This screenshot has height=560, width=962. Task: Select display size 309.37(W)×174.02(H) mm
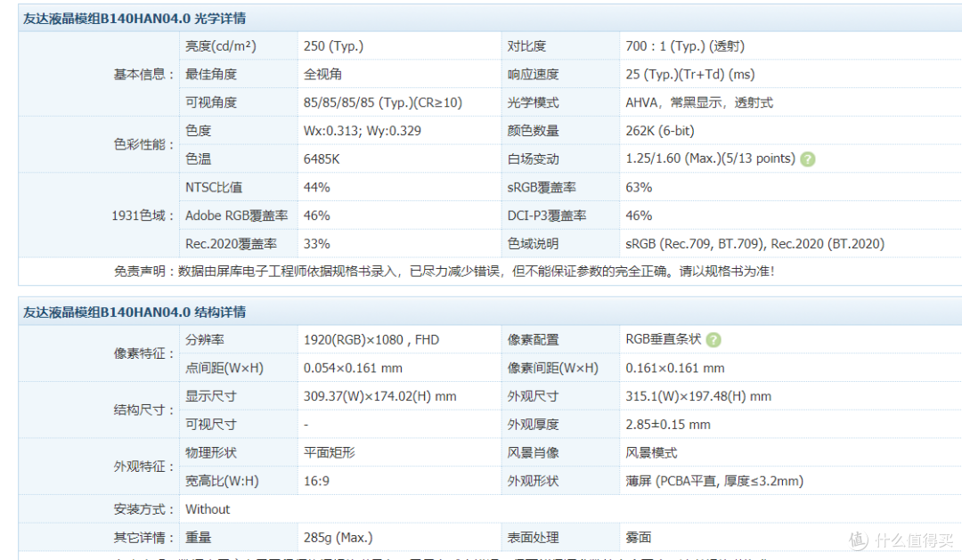(x=379, y=396)
